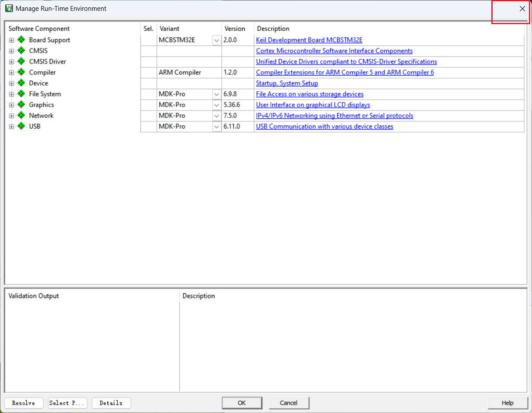Image resolution: width=532 pixels, height=413 pixels.
Task: Expand the File System tree node
Action: 12,94
